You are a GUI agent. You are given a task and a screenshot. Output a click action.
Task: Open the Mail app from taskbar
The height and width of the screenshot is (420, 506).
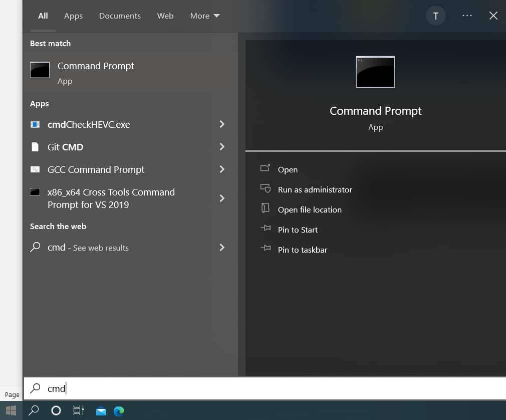click(101, 411)
